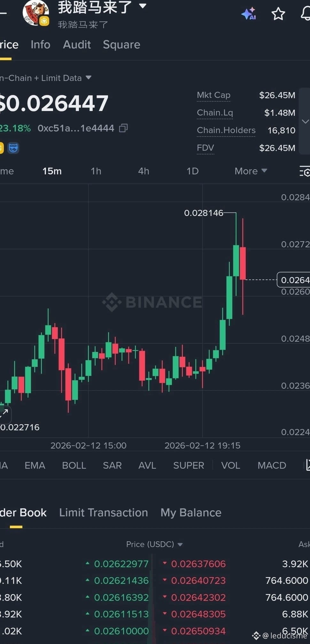Expand the market stats chevron panel

tap(305, 121)
